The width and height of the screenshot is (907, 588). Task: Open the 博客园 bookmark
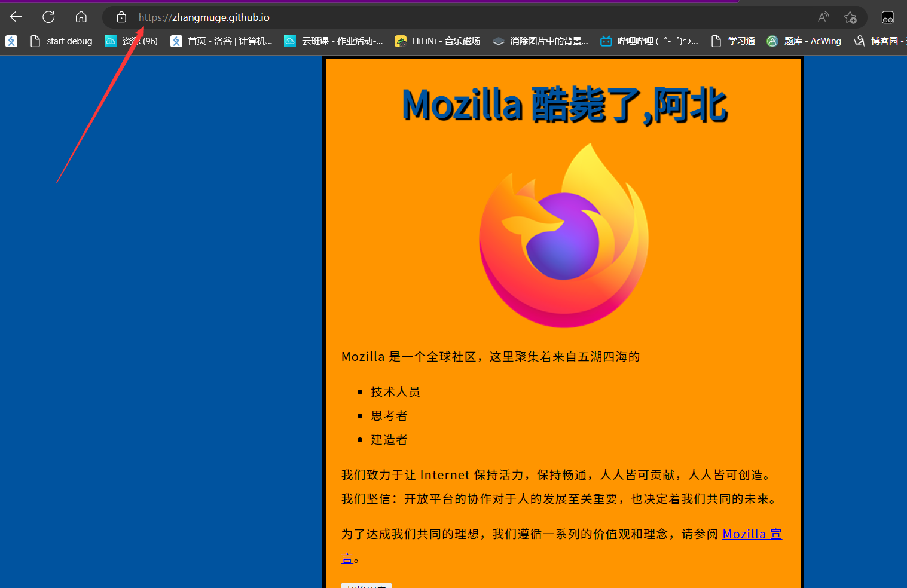coord(879,41)
